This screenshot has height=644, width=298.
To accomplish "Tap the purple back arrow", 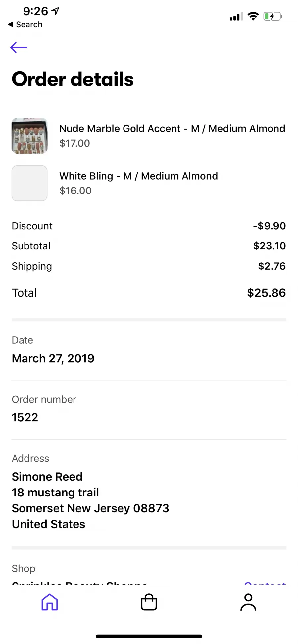I will (19, 48).
